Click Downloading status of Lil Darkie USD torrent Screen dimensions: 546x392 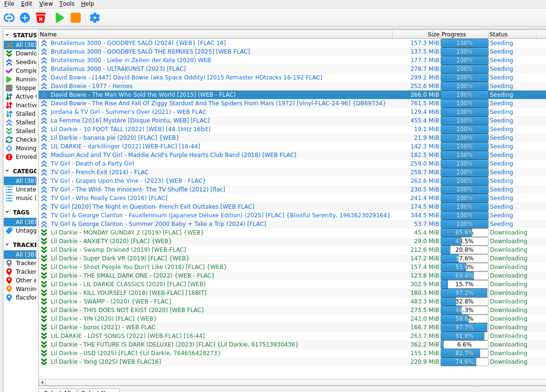pos(508,353)
